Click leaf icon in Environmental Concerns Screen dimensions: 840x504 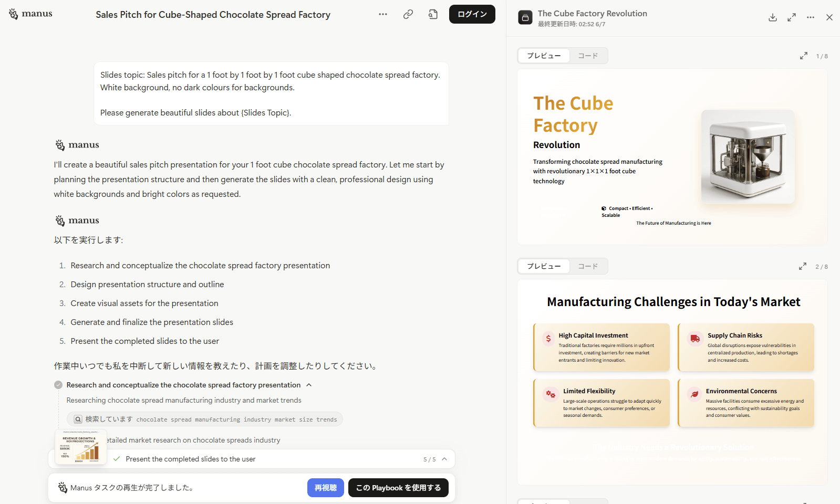[694, 394]
